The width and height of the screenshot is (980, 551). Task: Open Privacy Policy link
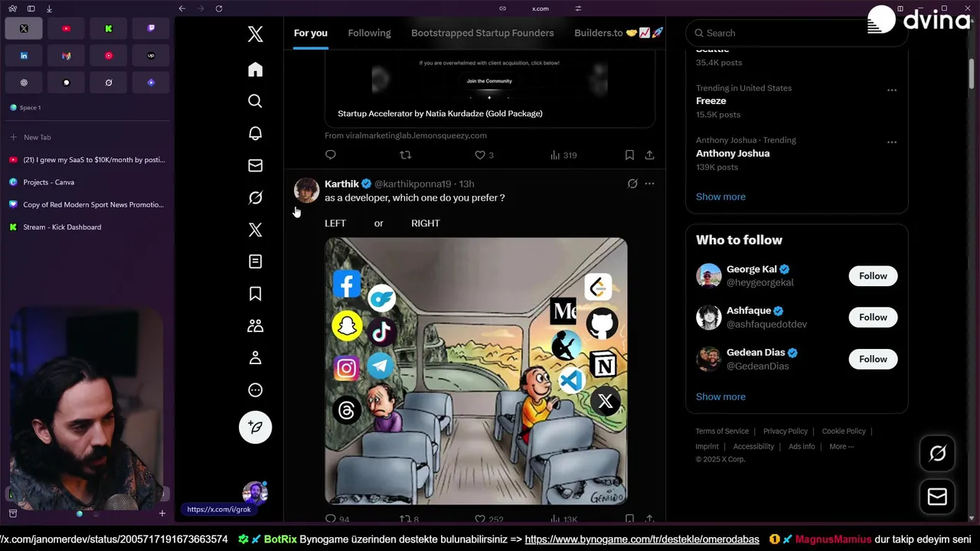[x=786, y=431]
